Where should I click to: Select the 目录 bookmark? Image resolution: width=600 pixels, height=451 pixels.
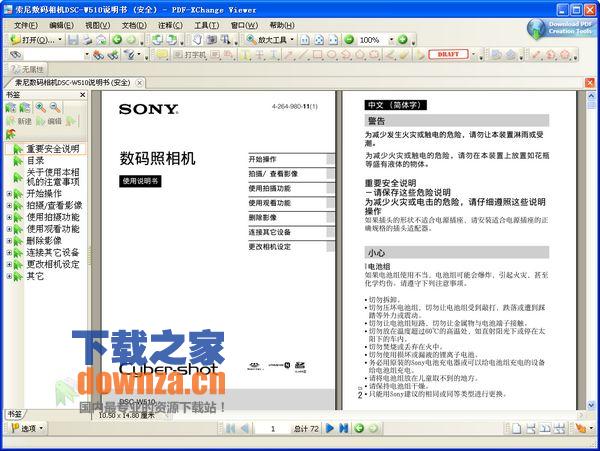[x=35, y=161]
